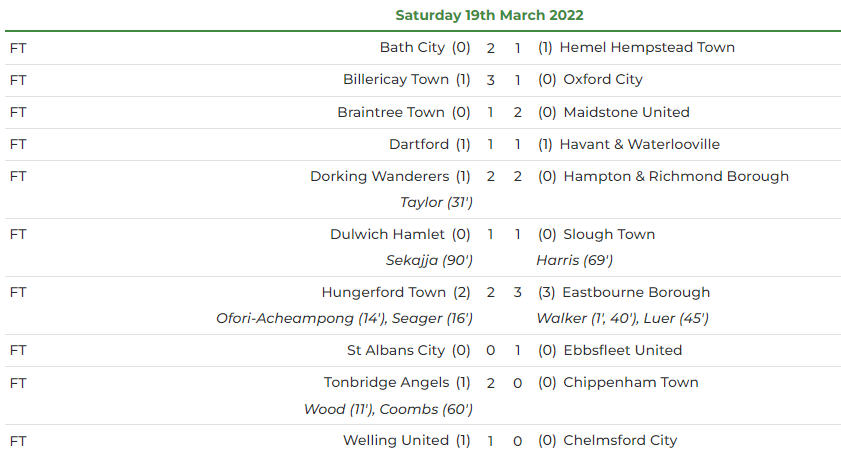Open Hampton & Richmond Borough link

[x=676, y=176]
